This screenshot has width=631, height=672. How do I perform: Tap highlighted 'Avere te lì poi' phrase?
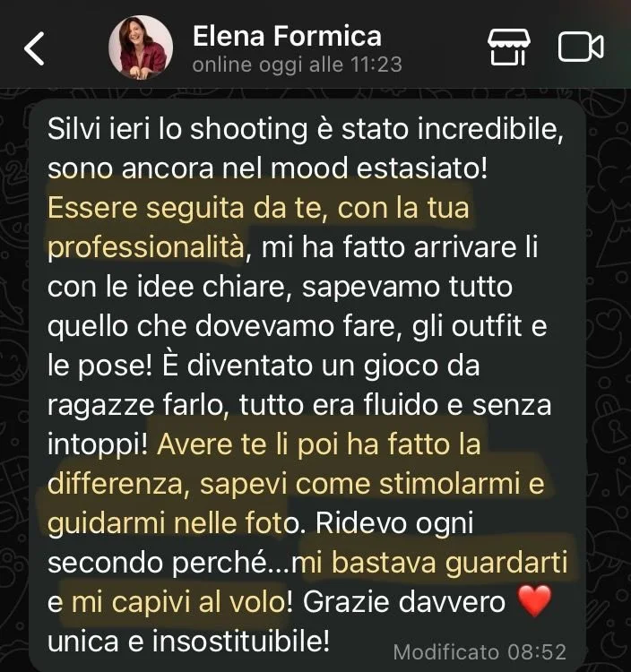point(250,444)
